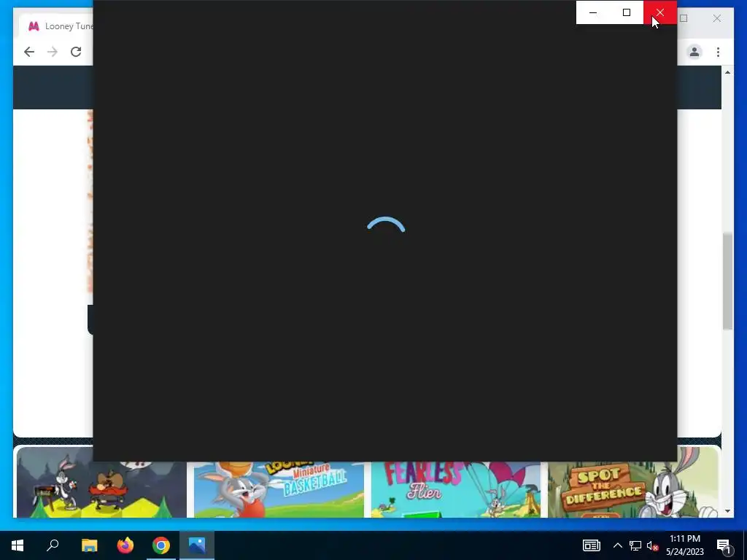The width and height of the screenshot is (747, 560).
Task: Open the taskbar clock and date
Action: click(685, 545)
